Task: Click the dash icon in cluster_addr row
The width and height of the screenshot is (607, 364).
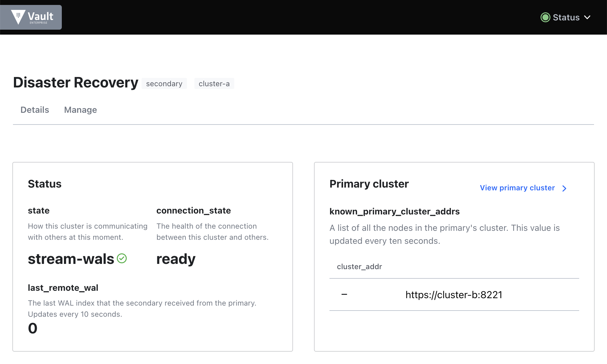Action: point(344,294)
